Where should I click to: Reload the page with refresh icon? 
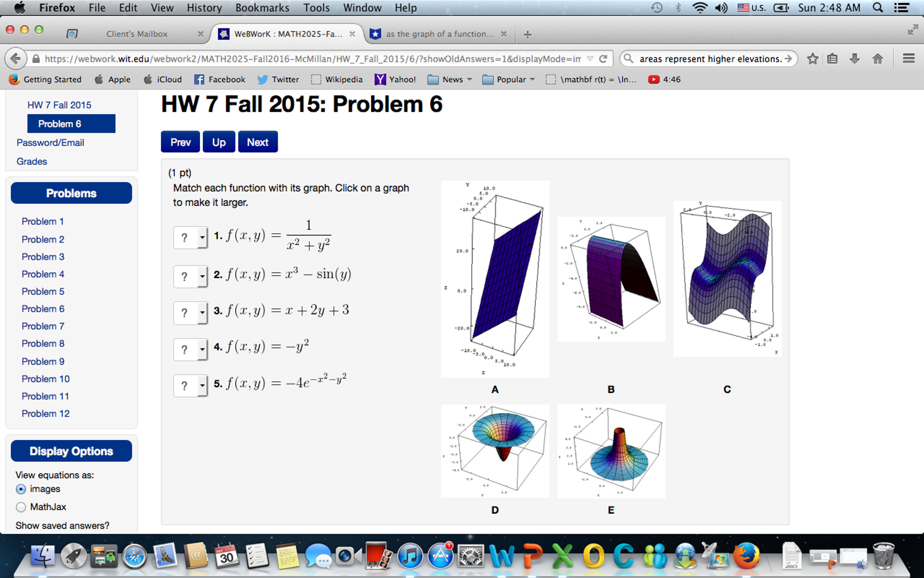click(x=603, y=59)
